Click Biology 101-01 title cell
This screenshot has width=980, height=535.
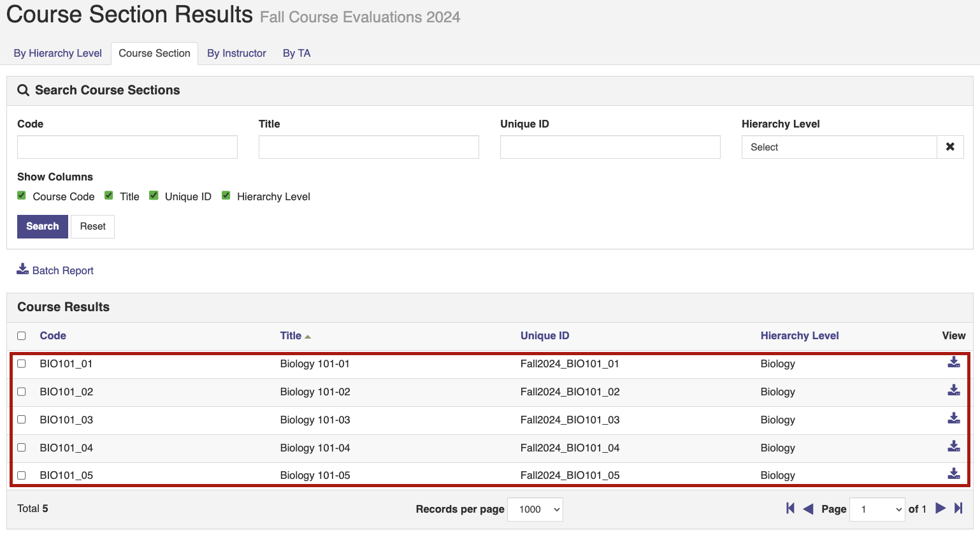315,363
